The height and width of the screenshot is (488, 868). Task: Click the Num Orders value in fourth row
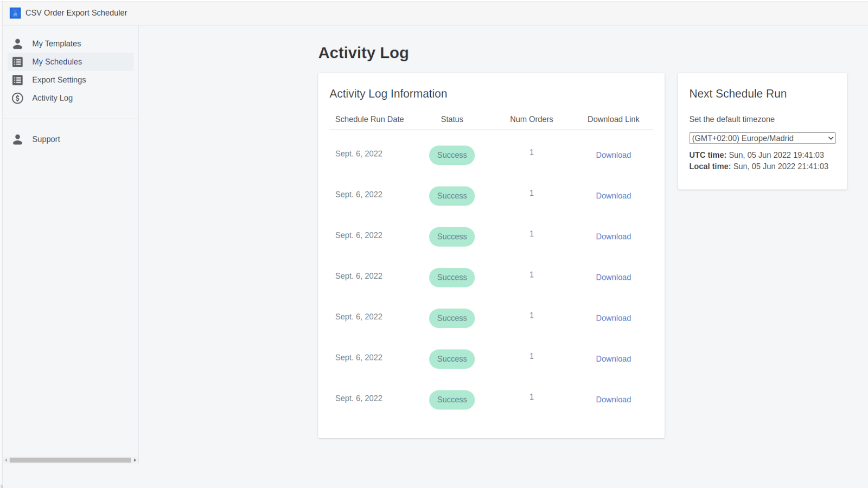(532, 274)
